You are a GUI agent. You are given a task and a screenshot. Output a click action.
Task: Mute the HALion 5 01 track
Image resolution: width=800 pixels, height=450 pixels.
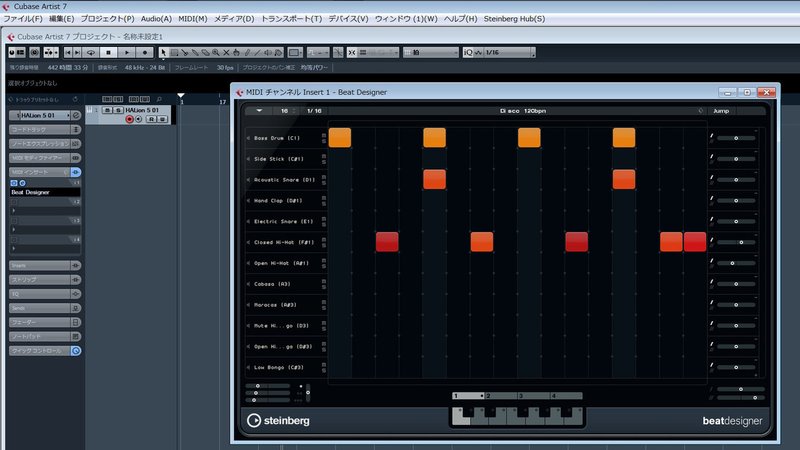[x=107, y=110]
